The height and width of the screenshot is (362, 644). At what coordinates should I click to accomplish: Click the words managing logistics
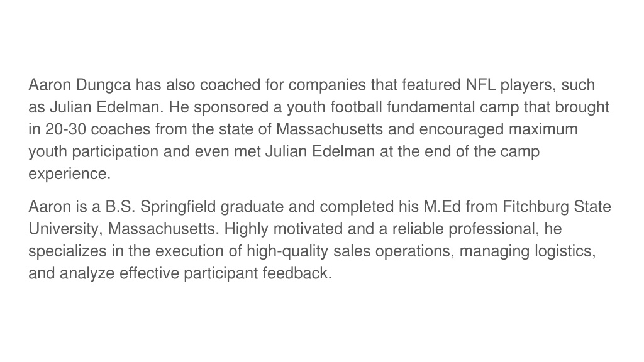click(x=528, y=251)
